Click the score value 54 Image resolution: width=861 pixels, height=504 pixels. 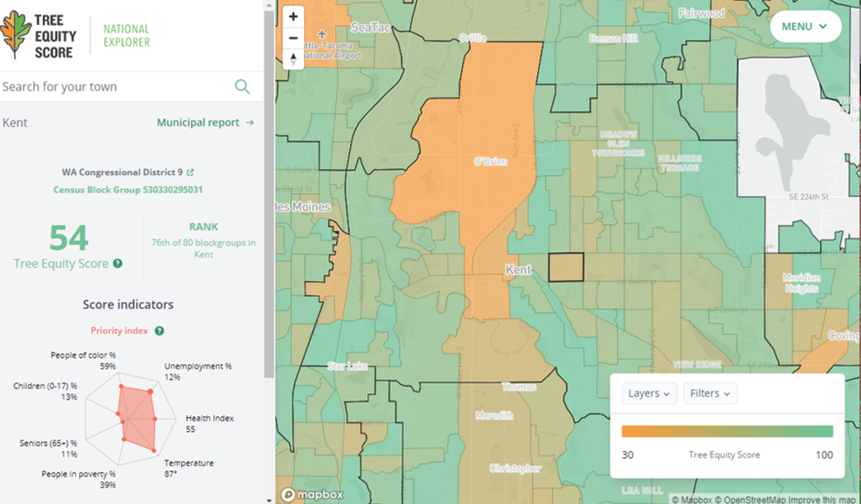tap(69, 238)
